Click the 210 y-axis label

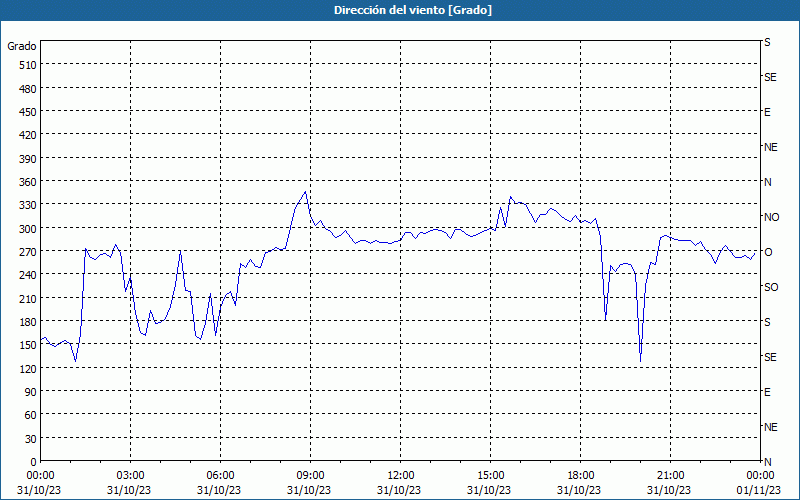(28, 298)
